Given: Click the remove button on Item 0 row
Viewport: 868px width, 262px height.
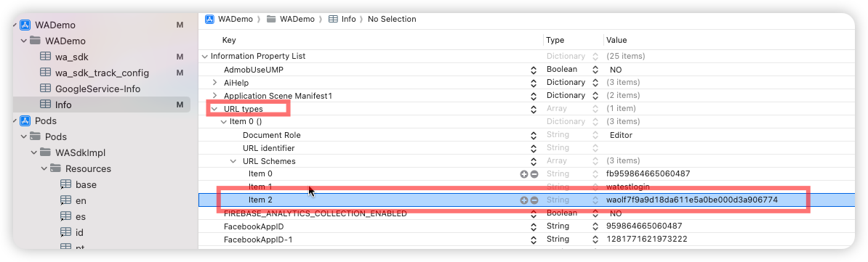Looking at the screenshot, I should click(534, 174).
